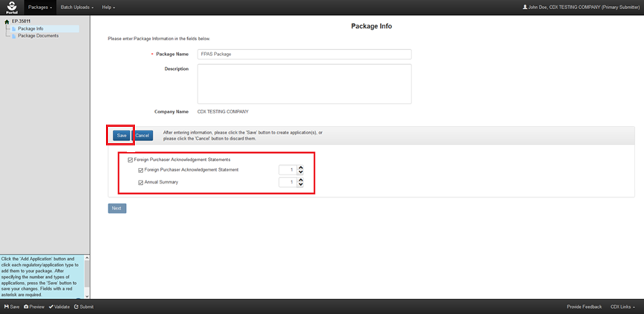
Task: Increase the Annual Summary quantity stepper
Action: tap(300, 179)
